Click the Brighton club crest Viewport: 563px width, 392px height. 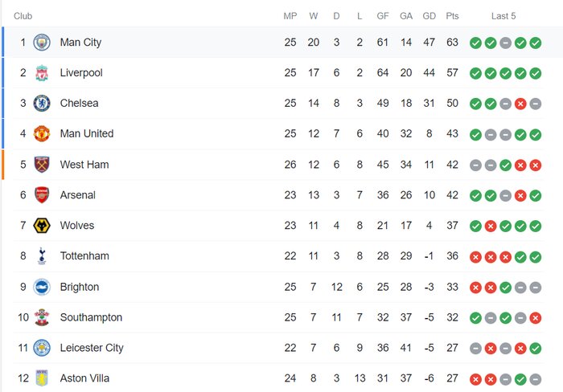click(42, 287)
